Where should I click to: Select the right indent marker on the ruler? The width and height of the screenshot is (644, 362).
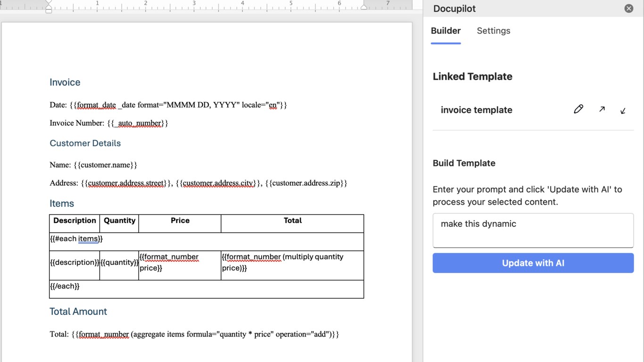point(363,7)
